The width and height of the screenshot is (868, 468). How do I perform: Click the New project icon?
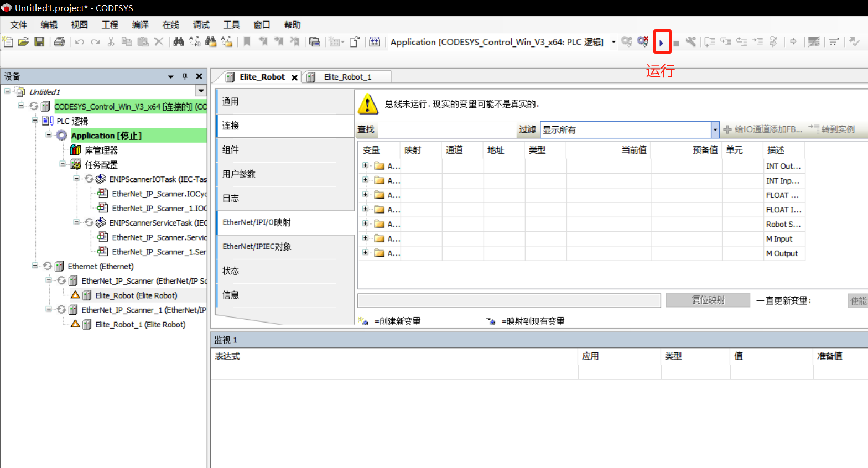tap(8, 41)
